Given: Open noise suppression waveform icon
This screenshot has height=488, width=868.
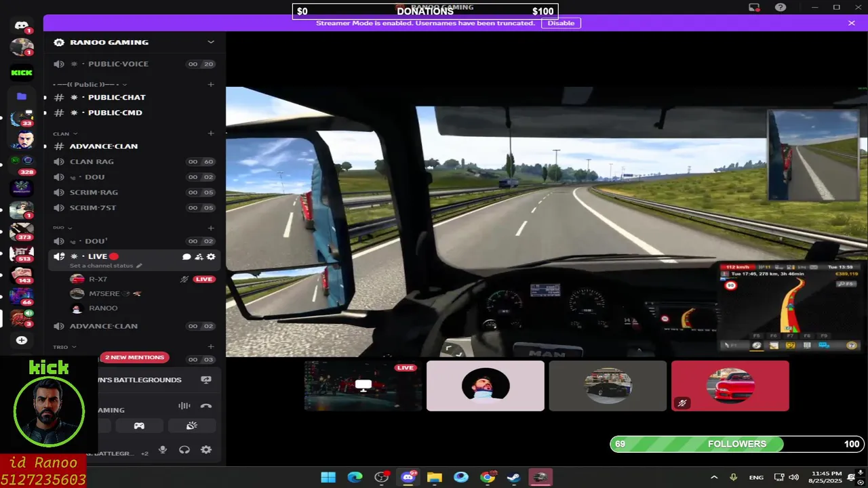Looking at the screenshot, I should point(184,406).
